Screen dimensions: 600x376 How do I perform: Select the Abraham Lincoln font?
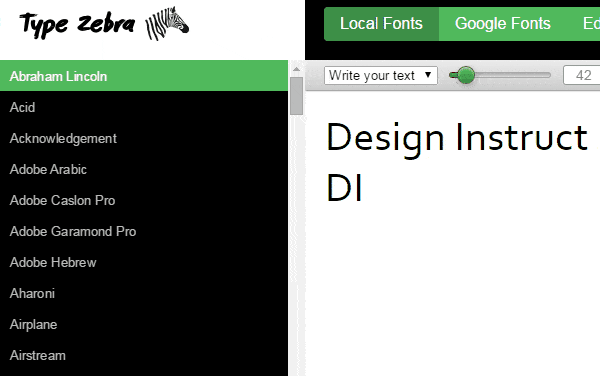click(x=144, y=76)
